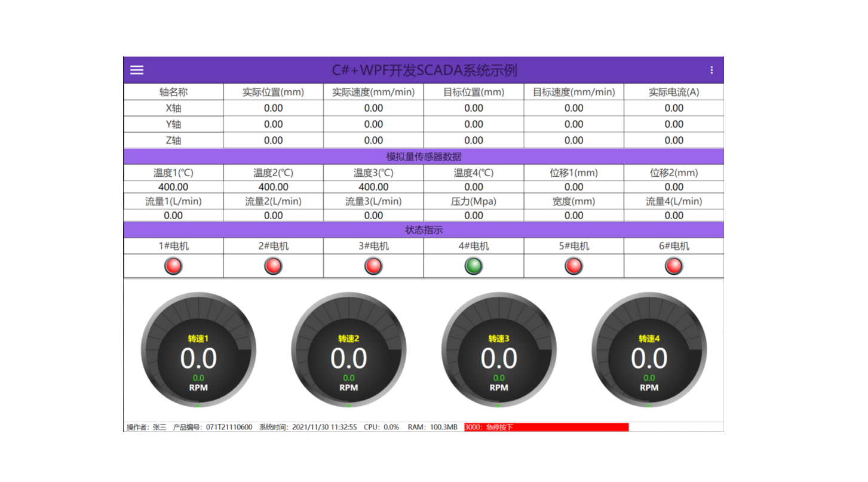Click the 温度1 value 400.00
The width and height of the screenshot is (868, 482).
coord(173,187)
